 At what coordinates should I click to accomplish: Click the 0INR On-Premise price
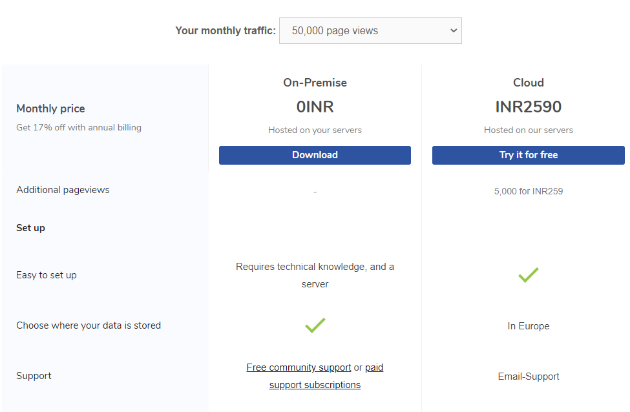click(315, 107)
